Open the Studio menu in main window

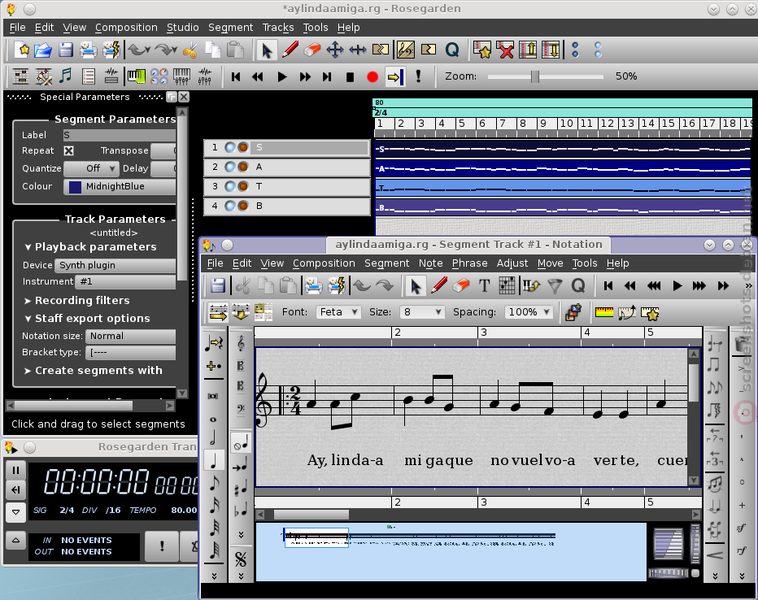click(x=183, y=28)
